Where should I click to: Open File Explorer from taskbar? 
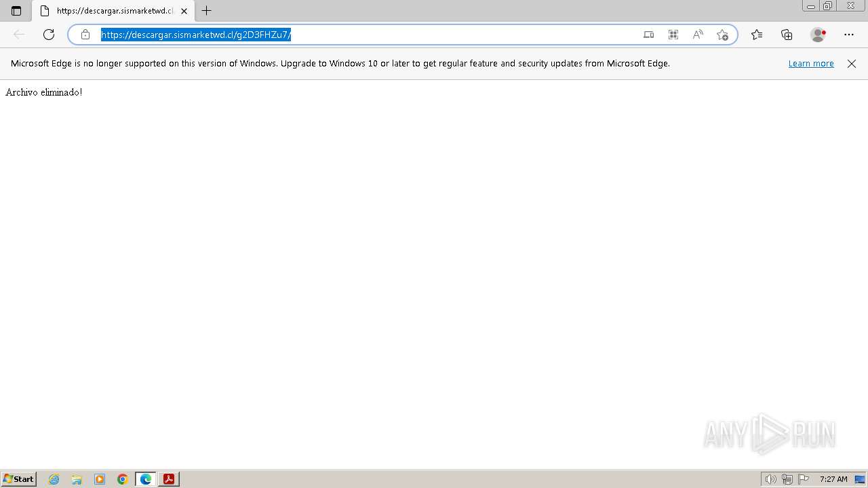tap(77, 479)
